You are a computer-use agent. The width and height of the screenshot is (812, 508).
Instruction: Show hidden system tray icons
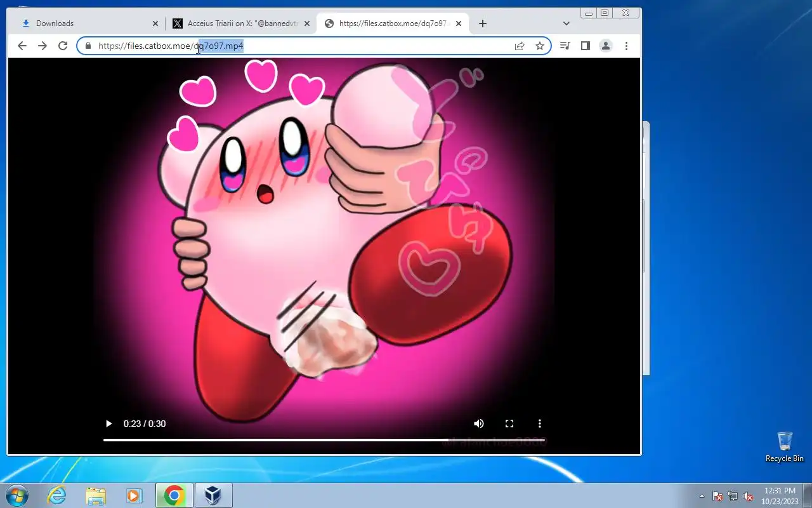[702, 496]
